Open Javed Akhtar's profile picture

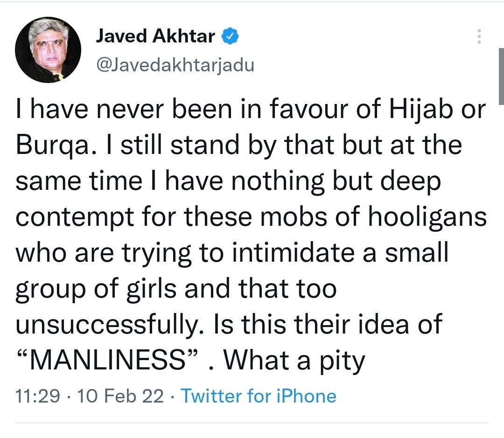tap(48, 50)
